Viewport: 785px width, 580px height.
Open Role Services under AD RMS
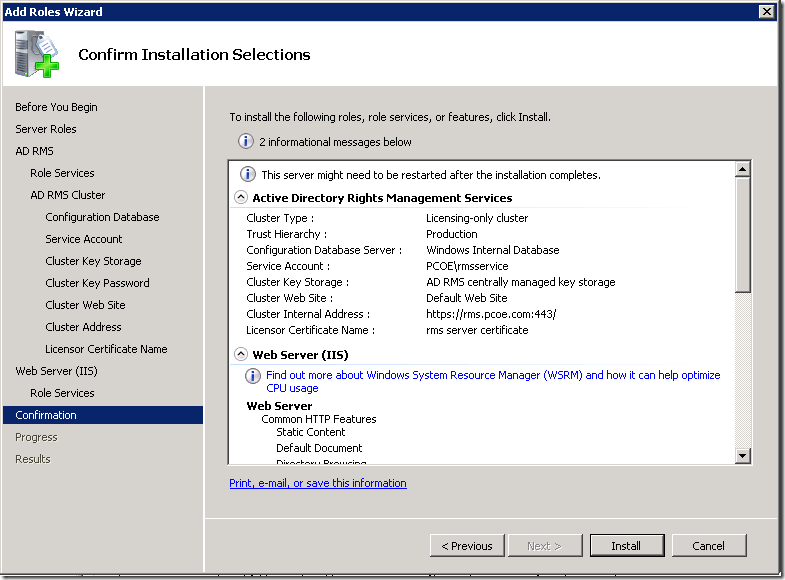point(62,173)
